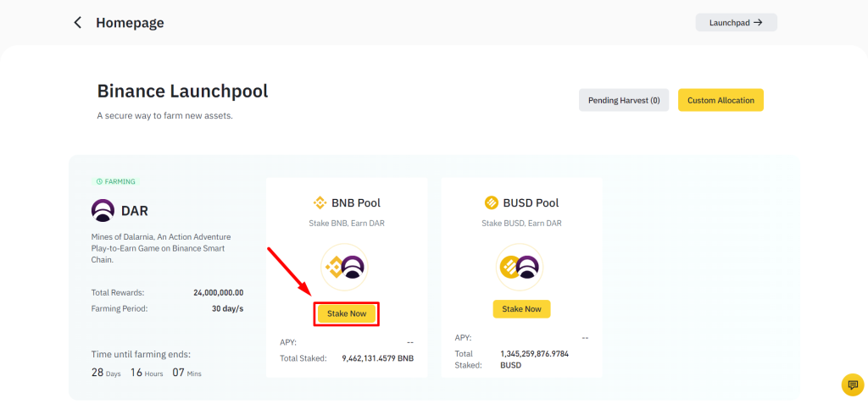
Task: Click the 07 Mins countdown value
Action: coord(186,373)
